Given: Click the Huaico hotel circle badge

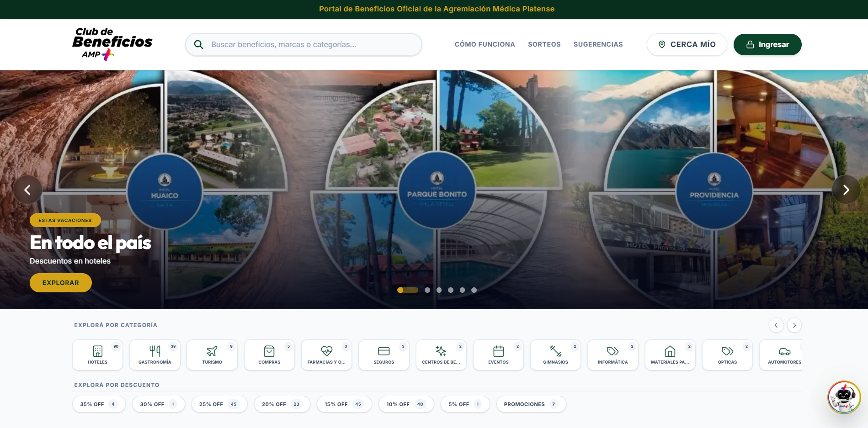Looking at the screenshot, I should point(165,190).
